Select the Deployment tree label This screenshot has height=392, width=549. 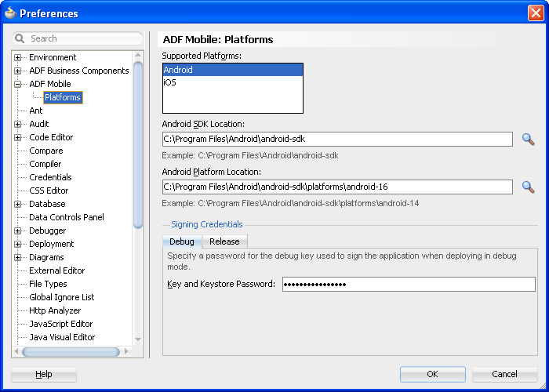(x=52, y=244)
